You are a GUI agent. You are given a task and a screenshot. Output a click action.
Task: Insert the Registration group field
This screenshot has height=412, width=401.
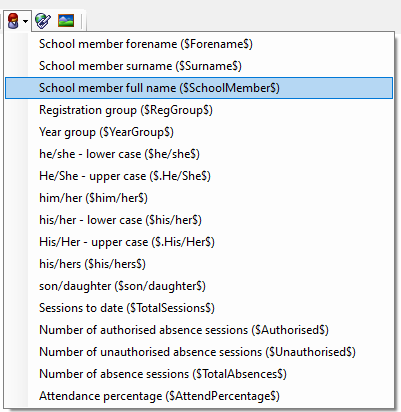tap(199, 110)
